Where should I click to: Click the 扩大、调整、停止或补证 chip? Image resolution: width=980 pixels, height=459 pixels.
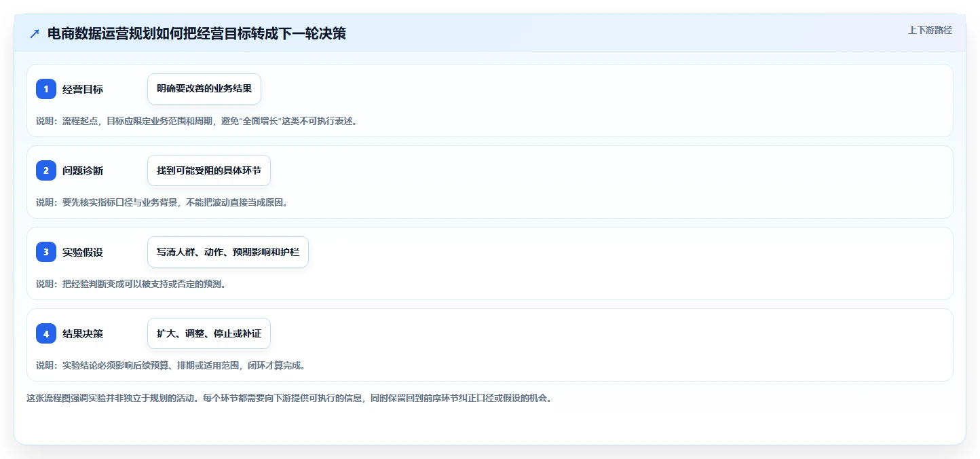click(x=209, y=333)
